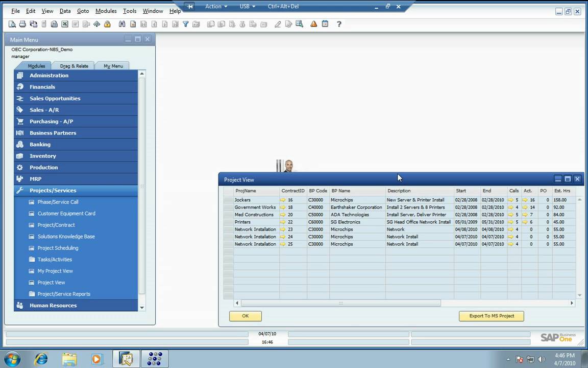The image size is (588, 368).
Task: Open the Goto menu
Action: point(83,11)
